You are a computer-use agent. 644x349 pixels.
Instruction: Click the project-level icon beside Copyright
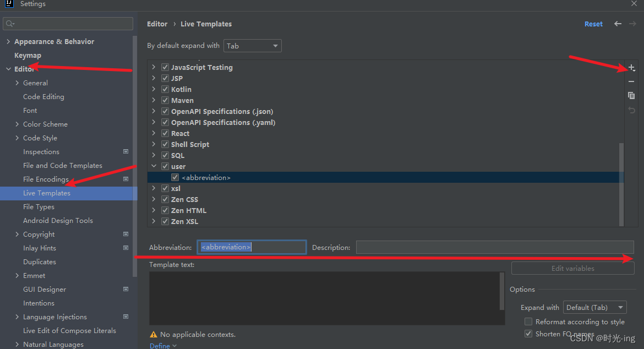pyautogui.click(x=125, y=234)
